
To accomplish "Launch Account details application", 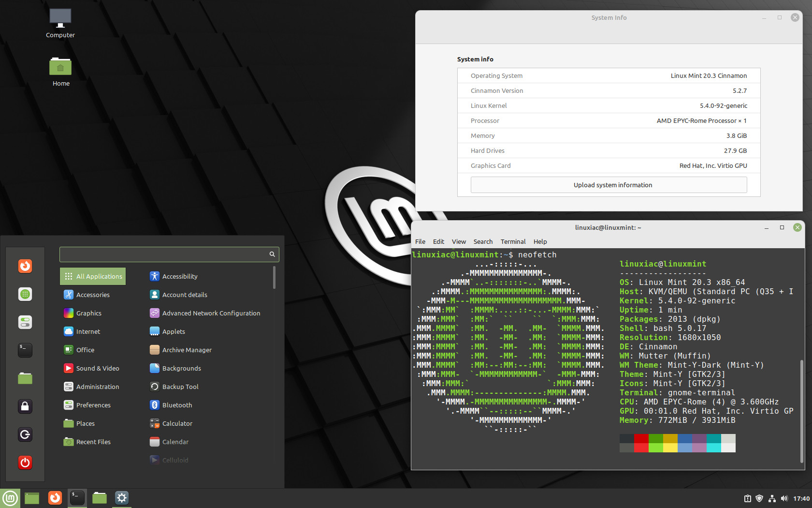I will [178, 295].
